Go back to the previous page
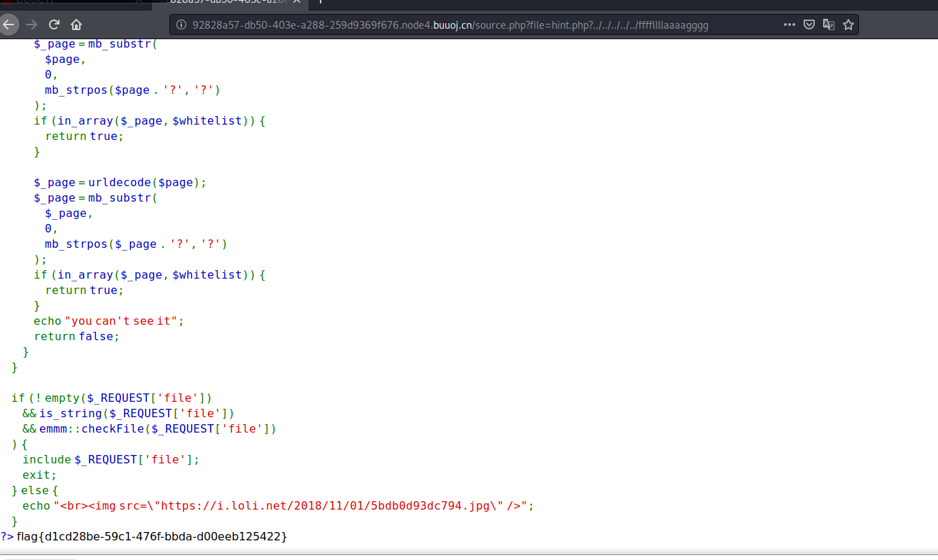This screenshot has width=938, height=560. (7, 24)
